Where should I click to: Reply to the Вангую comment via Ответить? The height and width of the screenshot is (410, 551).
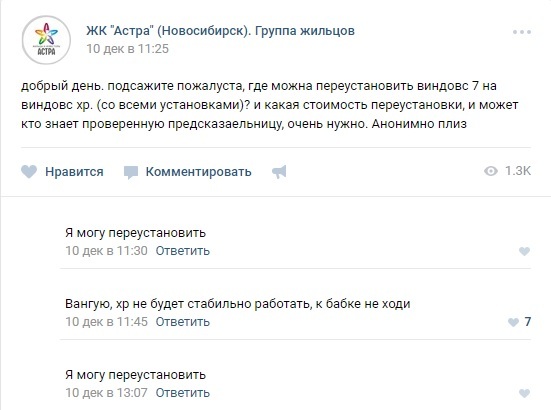182,322
